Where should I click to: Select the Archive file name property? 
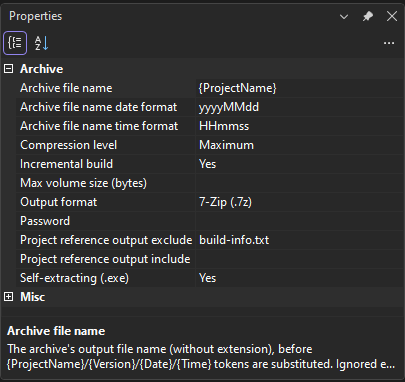click(106, 88)
